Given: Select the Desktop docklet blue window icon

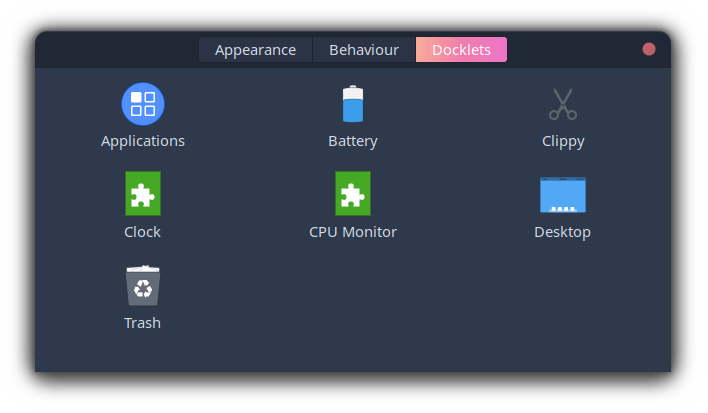Looking at the screenshot, I should tap(563, 195).
